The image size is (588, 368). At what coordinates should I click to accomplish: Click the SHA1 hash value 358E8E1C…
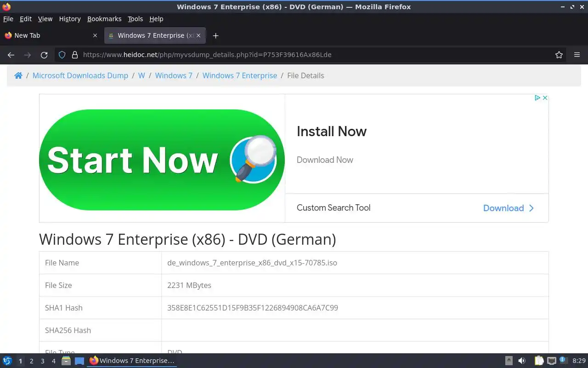pos(253,308)
